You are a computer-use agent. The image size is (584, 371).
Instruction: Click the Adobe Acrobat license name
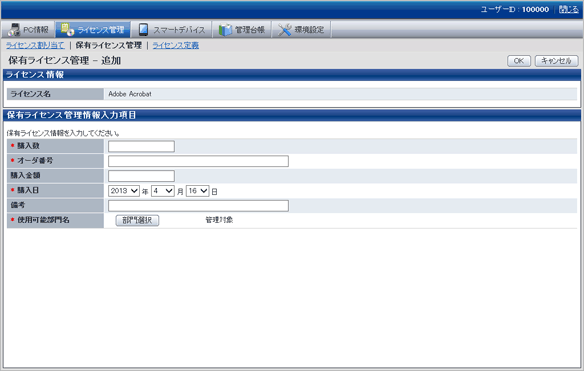coord(130,94)
